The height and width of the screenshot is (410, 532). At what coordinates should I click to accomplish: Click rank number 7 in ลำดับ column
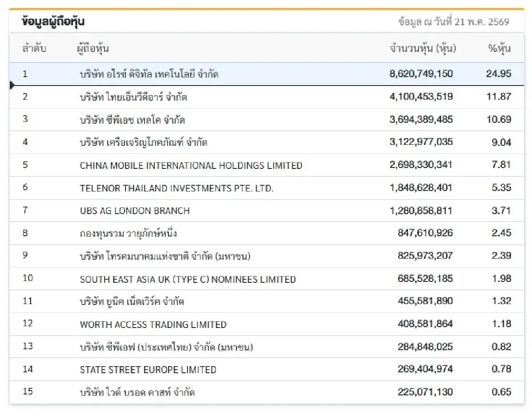tap(25, 210)
